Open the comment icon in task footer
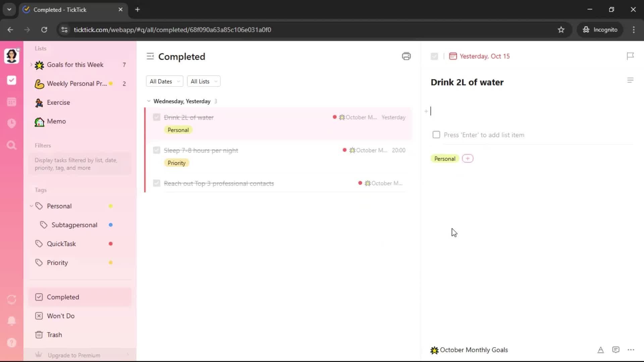 tap(615, 350)
